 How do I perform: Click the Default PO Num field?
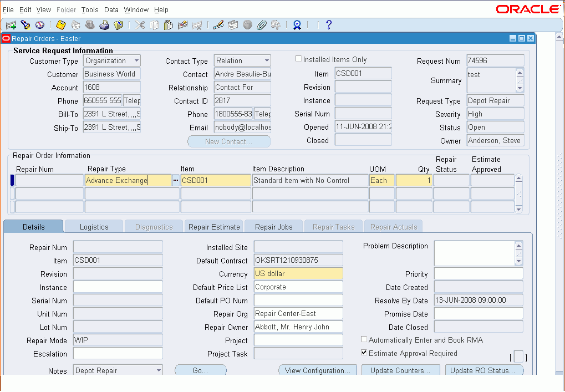click(x=298, y=300)
